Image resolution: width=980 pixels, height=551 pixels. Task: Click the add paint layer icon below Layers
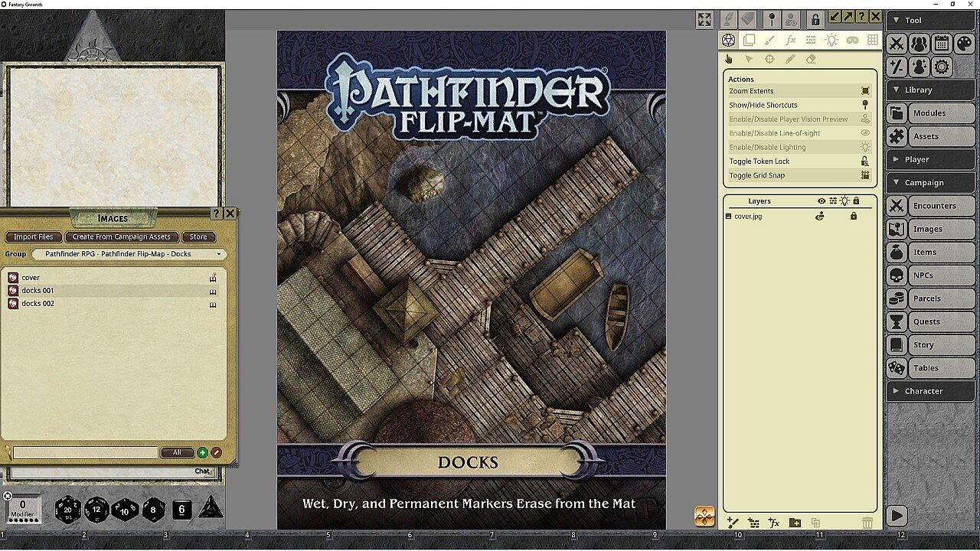coord(733,523)
